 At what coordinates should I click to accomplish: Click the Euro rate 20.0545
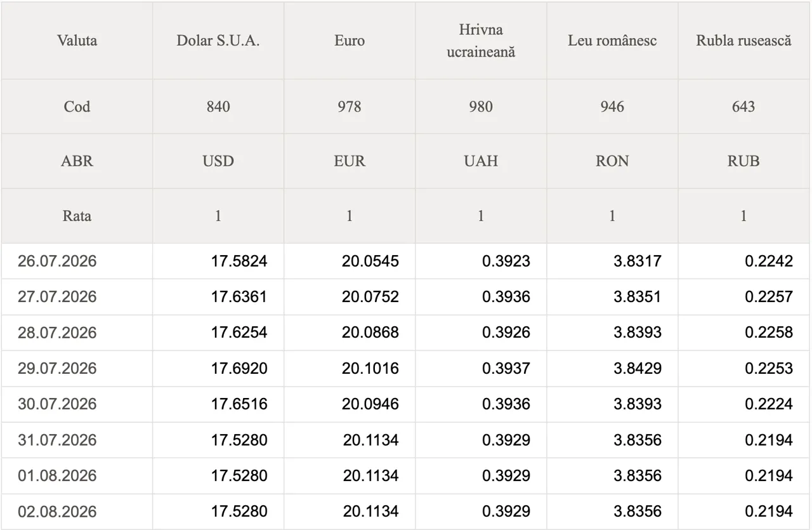coord(370,261)
